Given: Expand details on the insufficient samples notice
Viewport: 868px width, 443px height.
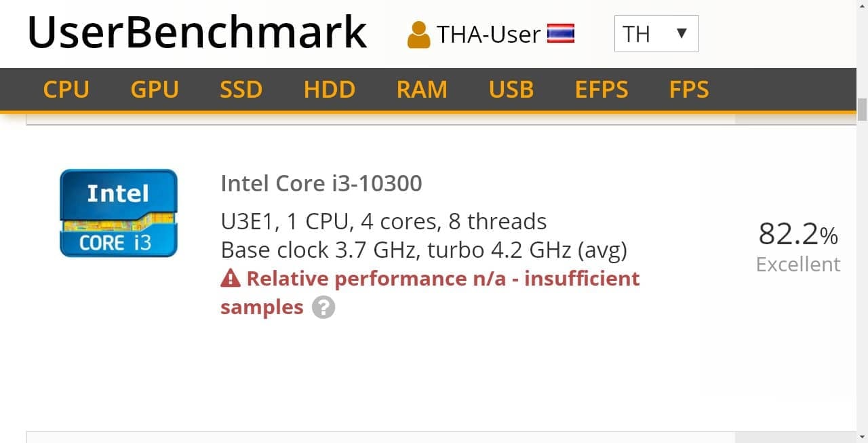Looking at the screenshot, I should pos(323,307).
